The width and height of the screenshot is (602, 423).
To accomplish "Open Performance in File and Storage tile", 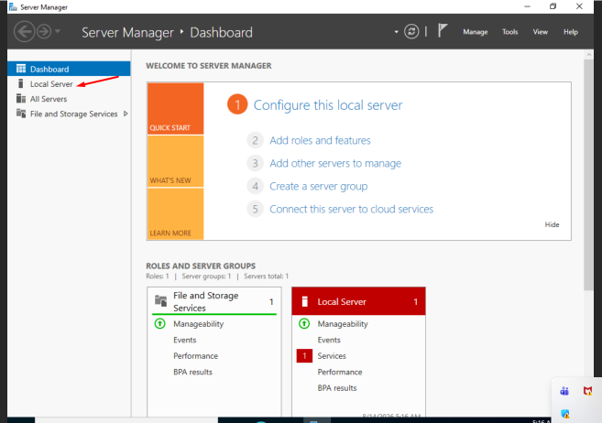I will tap(195, 356).
